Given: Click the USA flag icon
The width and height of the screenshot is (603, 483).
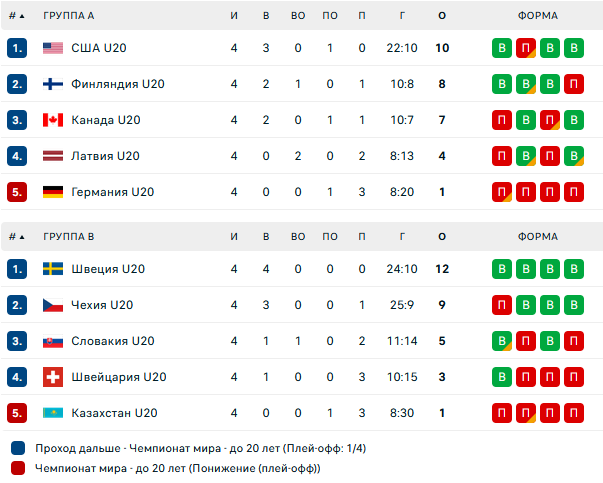Looking at the screenshot, I should [53, 48].
